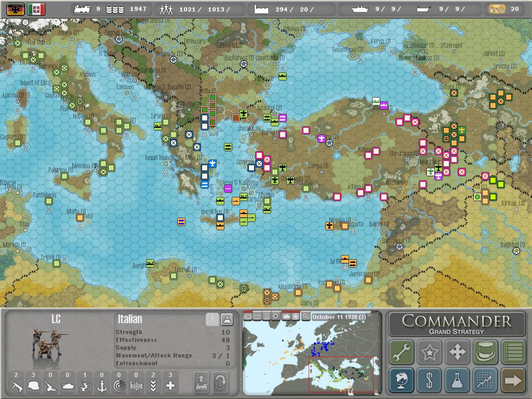Toggle the terrain mountain view in unit panel

pos(227,320)
